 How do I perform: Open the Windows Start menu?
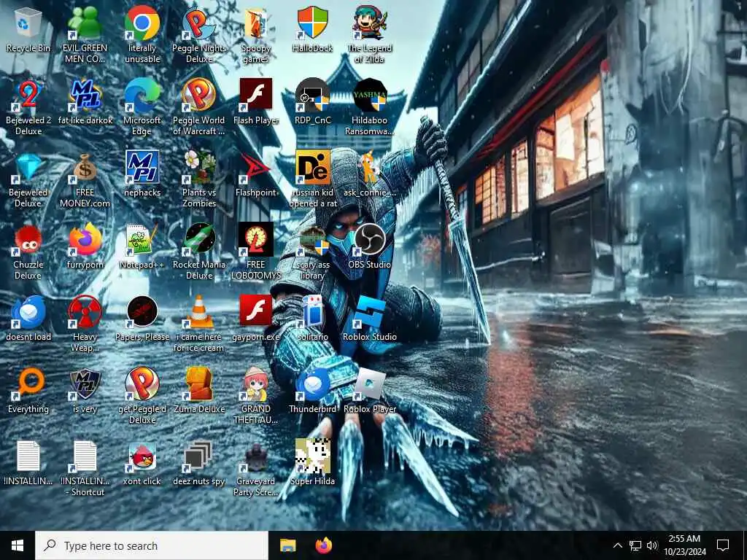click(18, 545)
